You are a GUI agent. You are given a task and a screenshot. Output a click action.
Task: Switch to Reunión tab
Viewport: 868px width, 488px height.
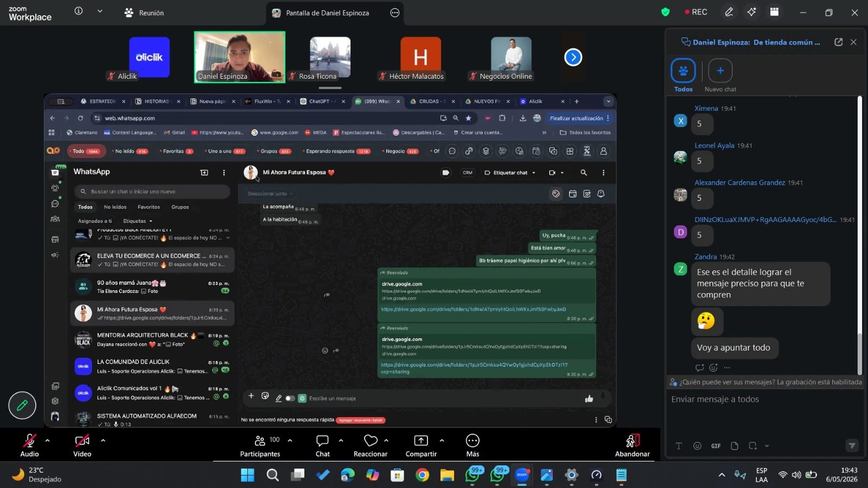[144, 12]
